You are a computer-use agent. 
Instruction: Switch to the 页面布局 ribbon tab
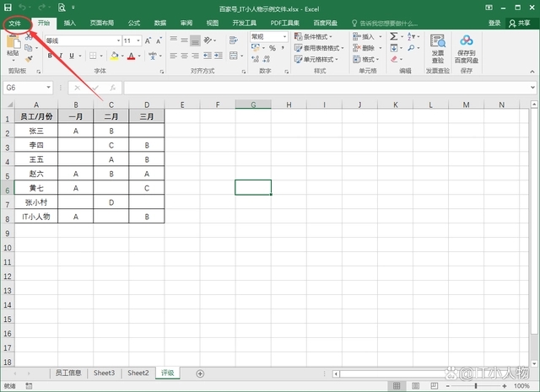pyautogui.click(x=102, y=23)
